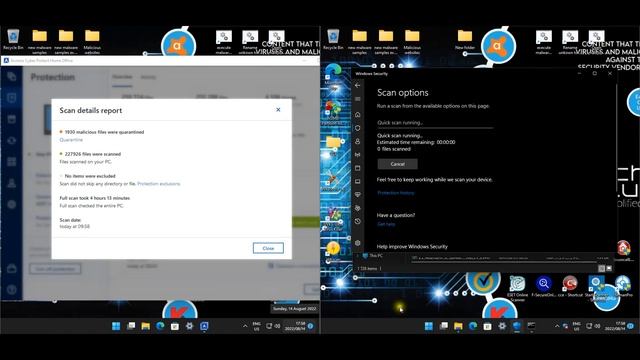Open Windows Security hamburger navigation menu
Image resolution: width=640 pixels, height=360 pixels.
tap(358, 99)
